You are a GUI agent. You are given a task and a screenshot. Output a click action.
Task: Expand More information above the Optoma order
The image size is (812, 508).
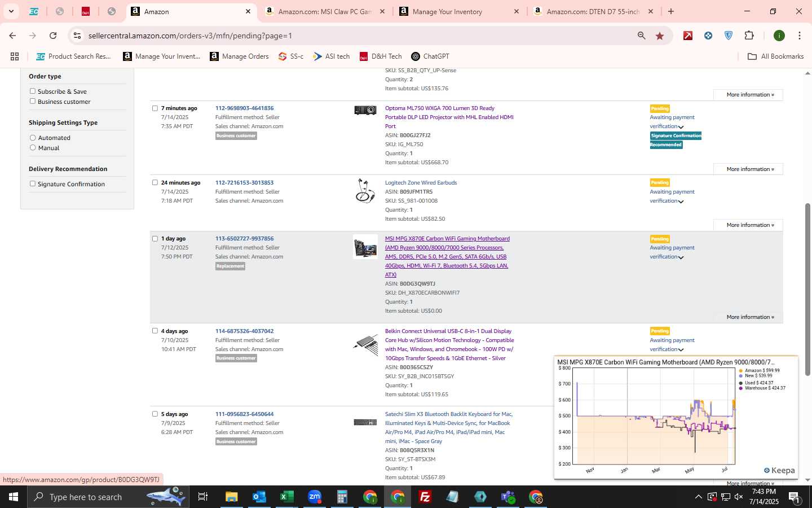pos(748,94)
